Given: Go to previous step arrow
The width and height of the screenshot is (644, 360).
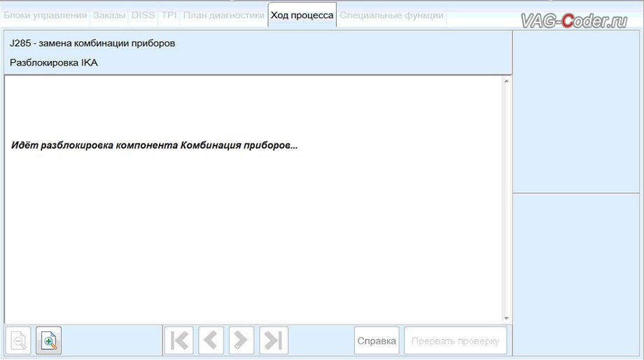Looking at the screenshot, I should 211,340.
